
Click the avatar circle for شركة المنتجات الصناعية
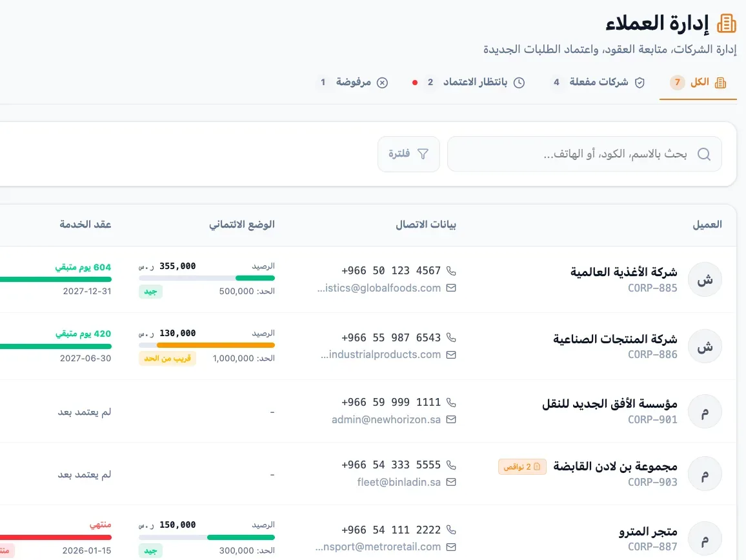click(x=705, y=346)
